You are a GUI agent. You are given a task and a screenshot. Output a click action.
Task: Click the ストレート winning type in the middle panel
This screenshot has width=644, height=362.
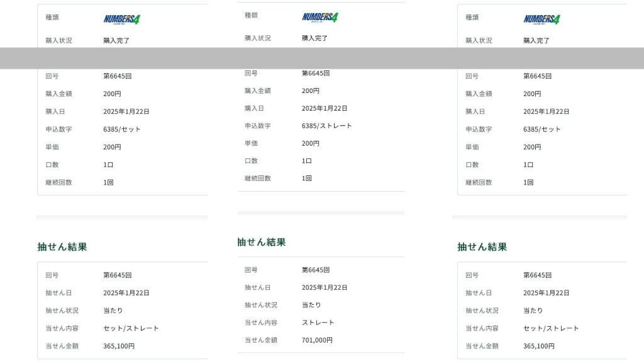[x=318, y=322]
